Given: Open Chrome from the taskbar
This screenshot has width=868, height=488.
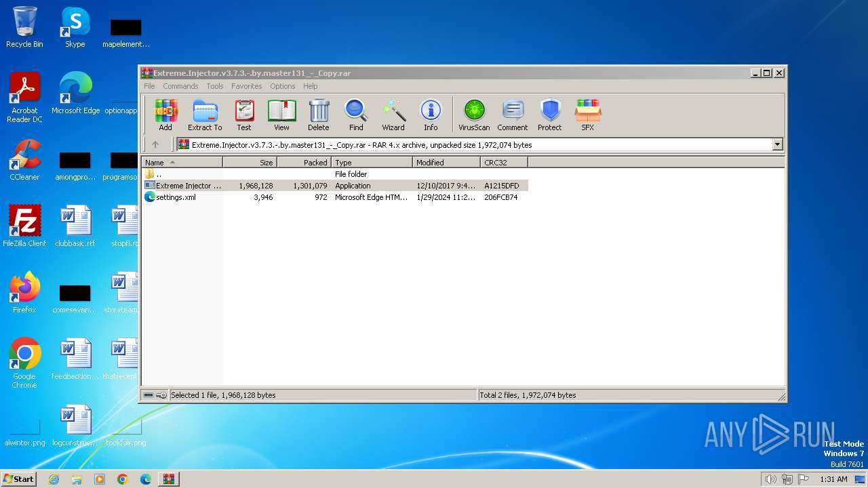Looking at the screenshot, I should click(123, 479).
